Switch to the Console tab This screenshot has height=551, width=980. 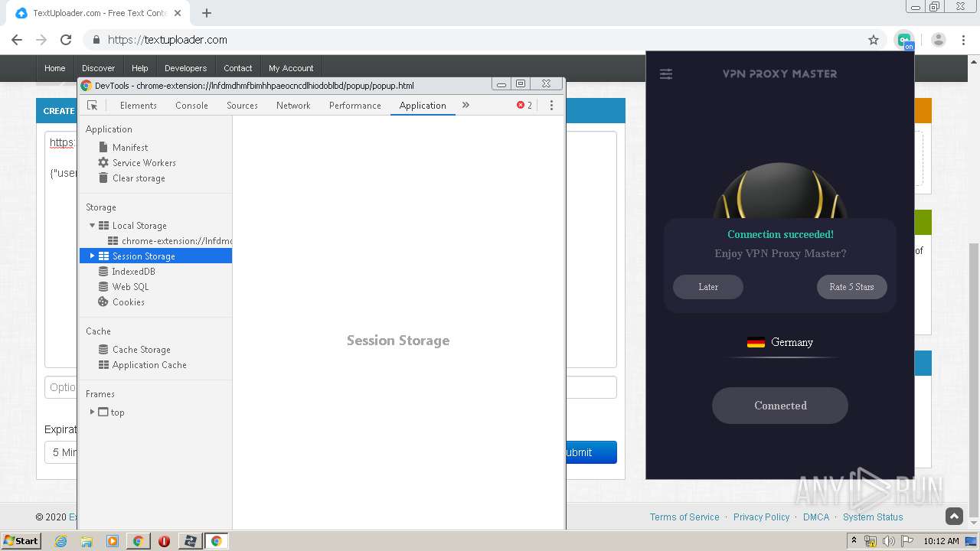point(191,106)
